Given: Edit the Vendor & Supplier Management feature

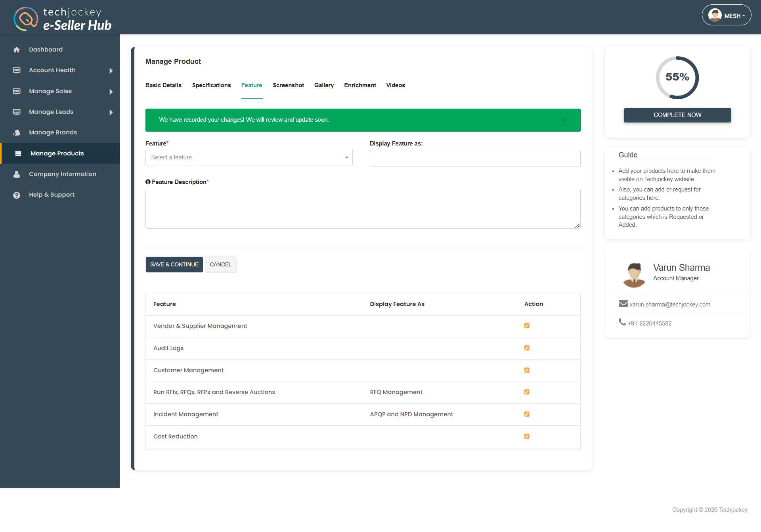Looking at the screenshot, I should click(527, 326).
